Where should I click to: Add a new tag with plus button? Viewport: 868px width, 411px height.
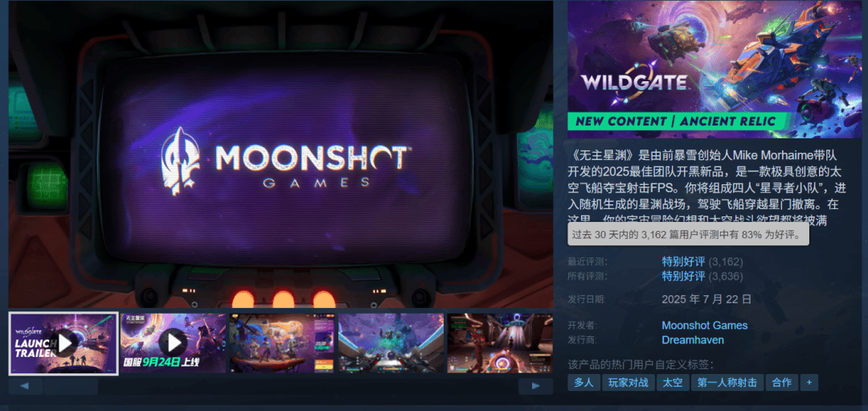click(809, 382)
